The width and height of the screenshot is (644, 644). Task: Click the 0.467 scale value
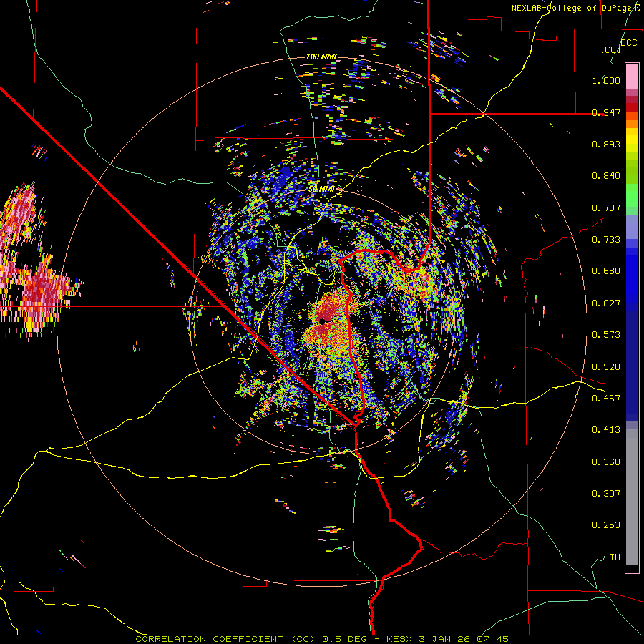606,399
